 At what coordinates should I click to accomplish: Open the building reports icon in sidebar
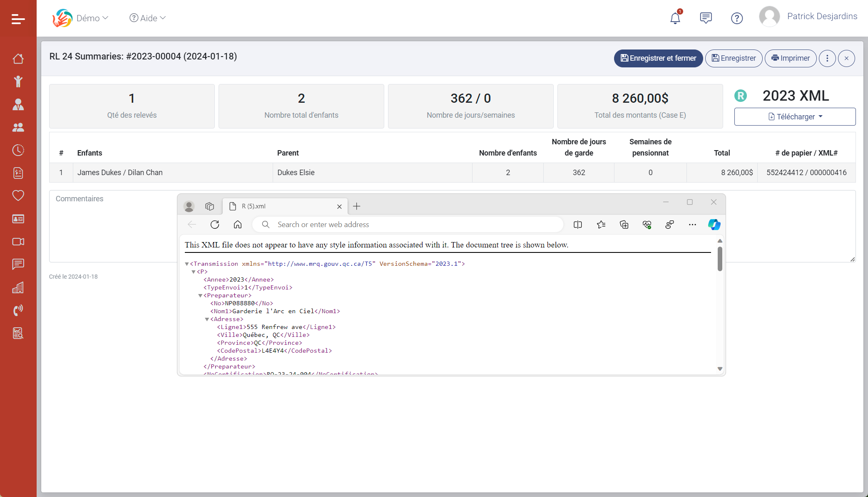18,287
